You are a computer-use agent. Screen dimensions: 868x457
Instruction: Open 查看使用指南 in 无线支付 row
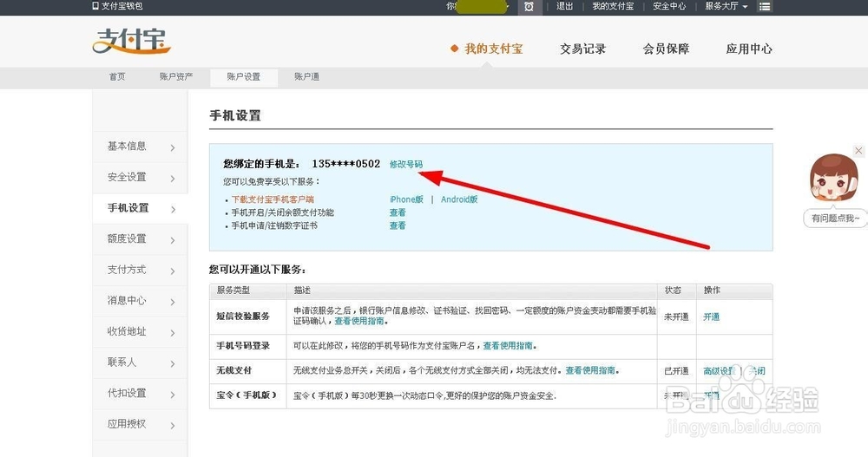point(590,370)
